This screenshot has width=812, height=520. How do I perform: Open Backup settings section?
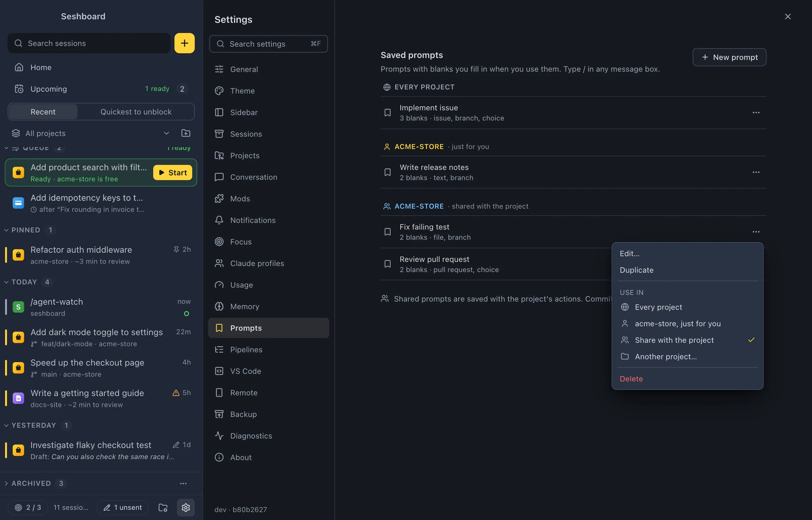(x=269, y=414)
